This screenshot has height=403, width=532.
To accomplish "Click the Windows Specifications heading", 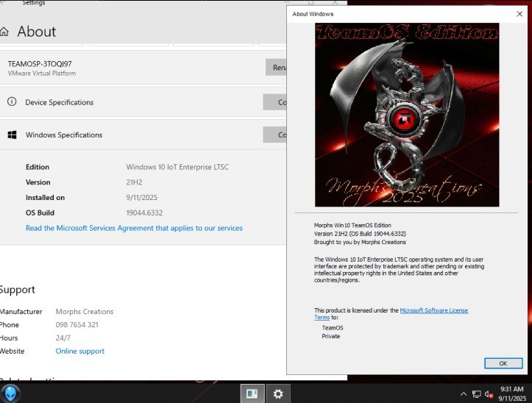I will point(64,135).
